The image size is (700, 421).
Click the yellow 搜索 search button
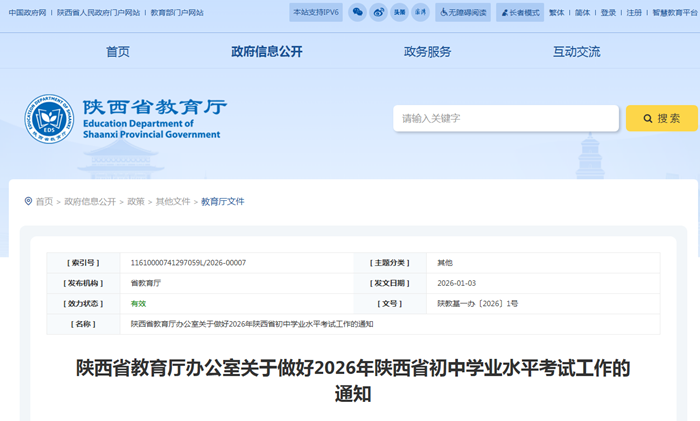point(662,118)
